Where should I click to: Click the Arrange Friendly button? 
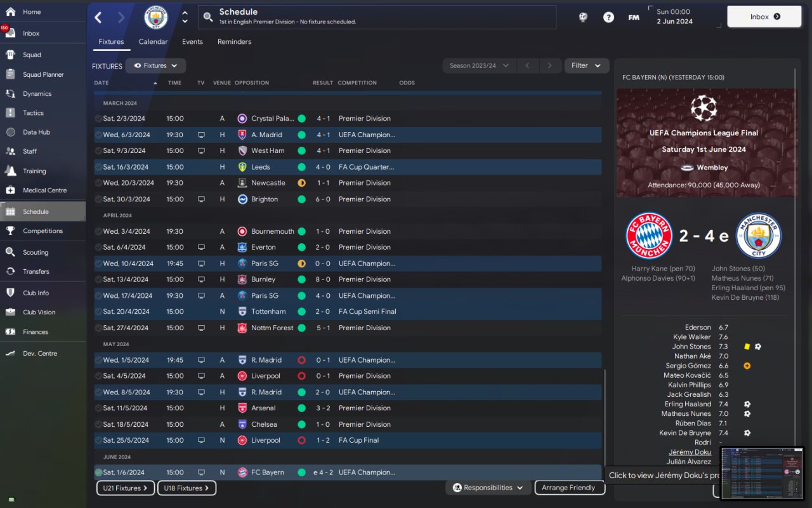570,488
